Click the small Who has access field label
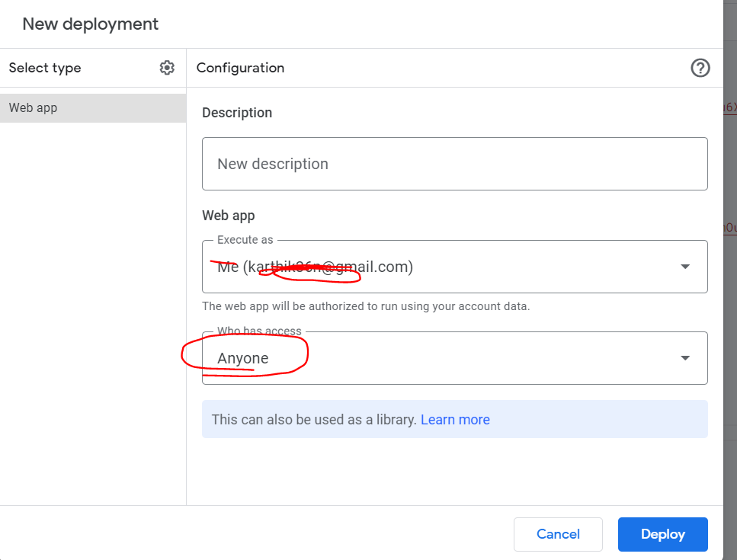The height and width of the screenshot is (560, 737). pos(259,331)
